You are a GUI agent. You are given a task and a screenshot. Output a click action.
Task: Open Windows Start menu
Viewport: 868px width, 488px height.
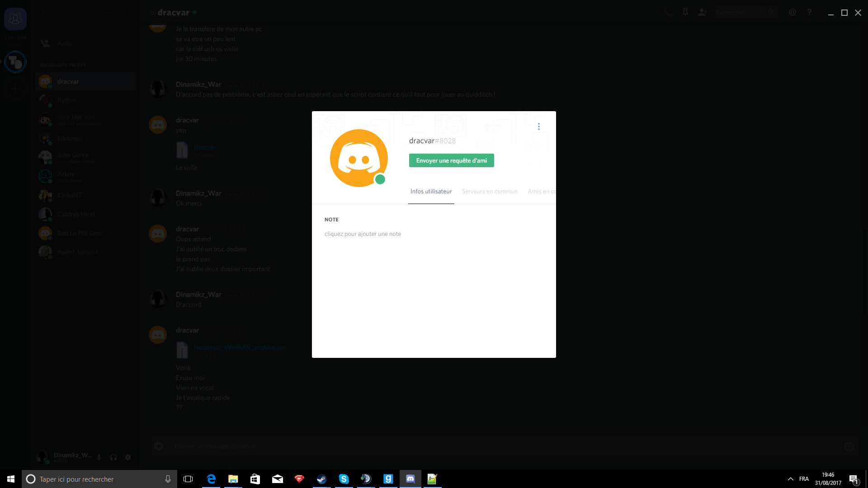(11, 479)
